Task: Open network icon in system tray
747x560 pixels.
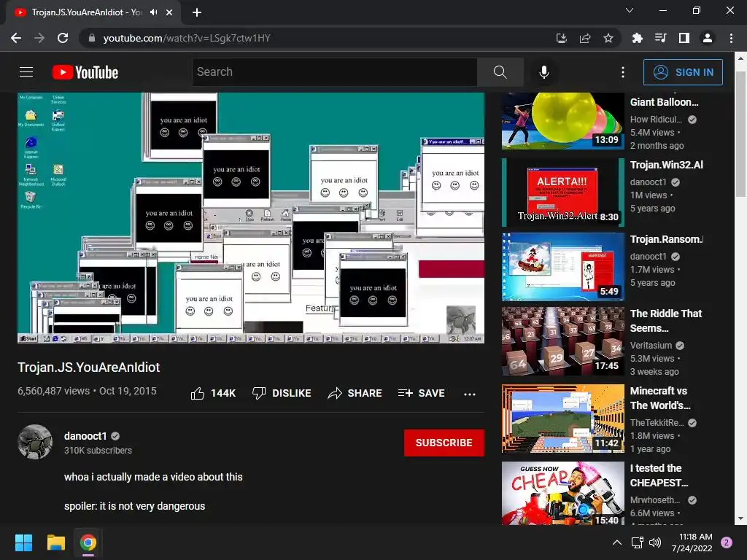Action: click(637, 542)
